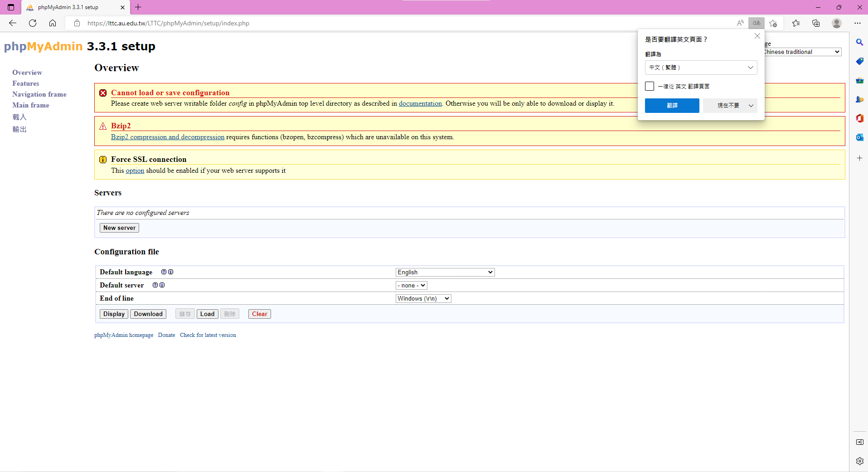
Task: Reload the current page
Action: pyautogui.click(x=33, y=23)
